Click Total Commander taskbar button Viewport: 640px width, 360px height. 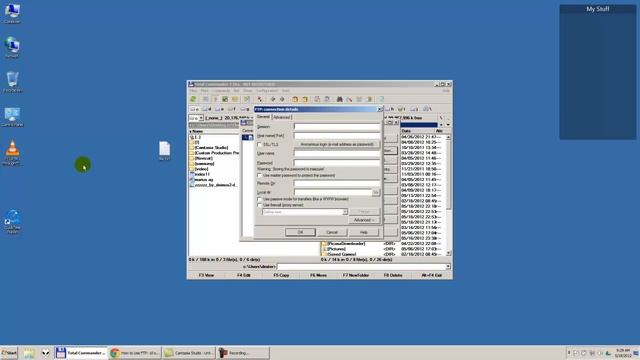pos(81,353)
